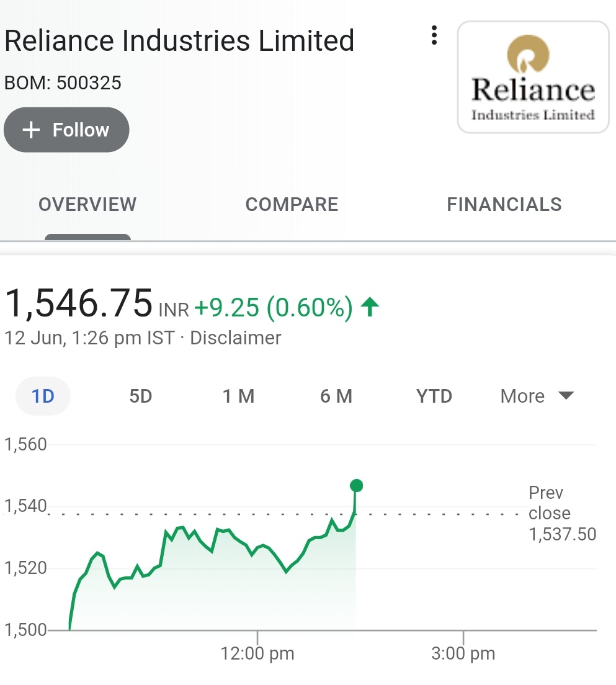Click the 1,500 y-axis label
The image size is (616, 685).
[25, 630]
